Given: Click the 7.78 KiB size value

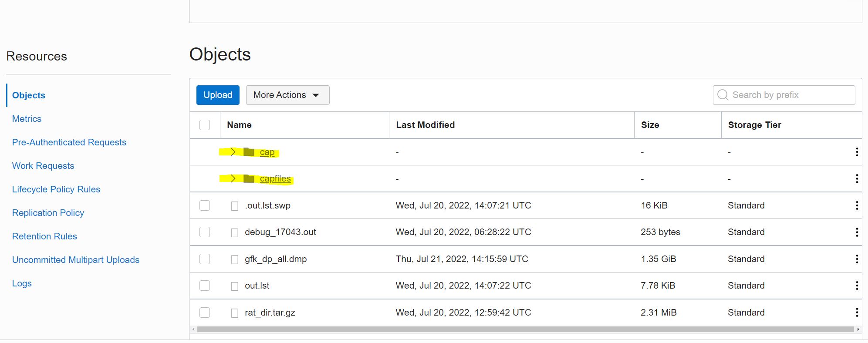Looking at the screenshot, I should coord(658,286).
